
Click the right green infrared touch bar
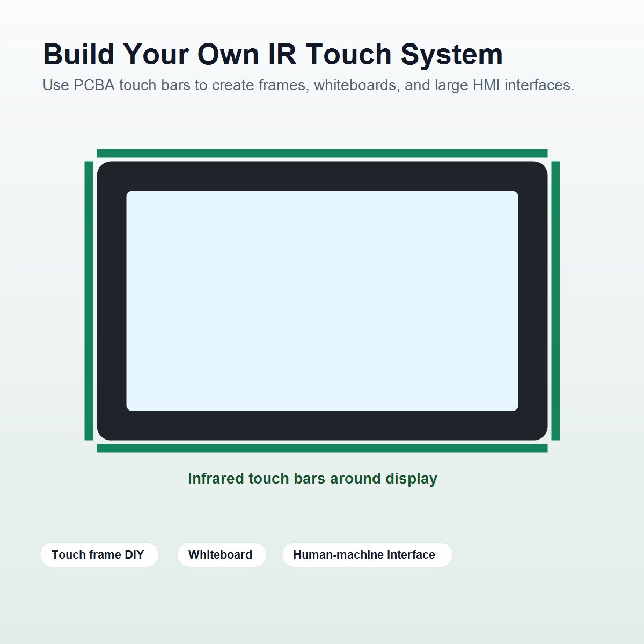point(555,301)
